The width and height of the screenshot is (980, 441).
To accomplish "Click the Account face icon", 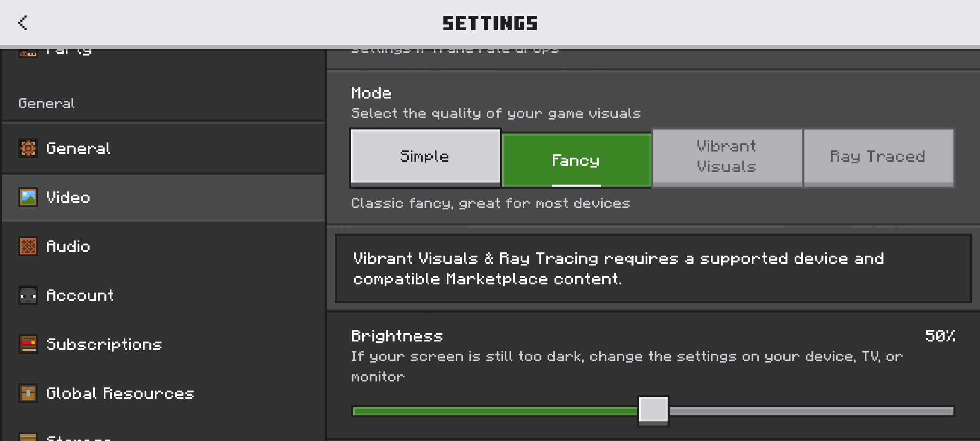I will (28, 295).
